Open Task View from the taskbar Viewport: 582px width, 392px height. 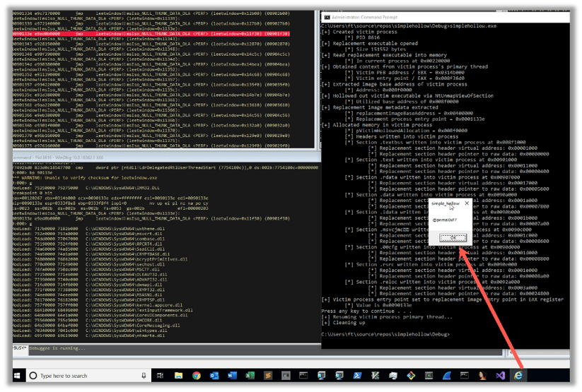[160, 376]
